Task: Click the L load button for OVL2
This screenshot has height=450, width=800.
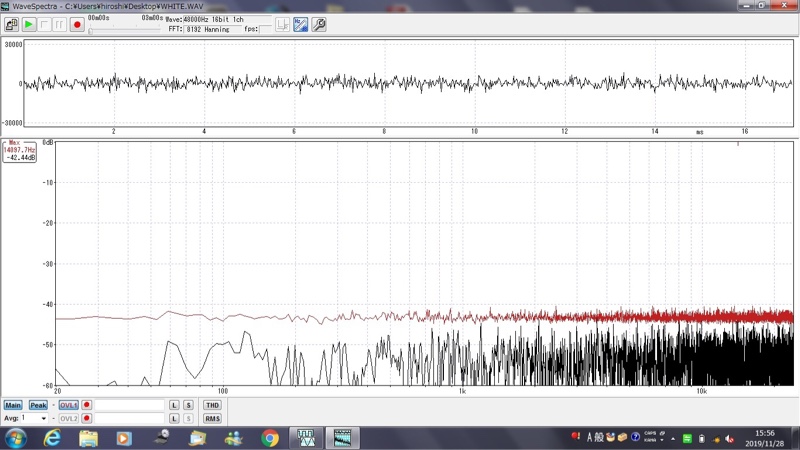Action: click(x=174, y=418)
